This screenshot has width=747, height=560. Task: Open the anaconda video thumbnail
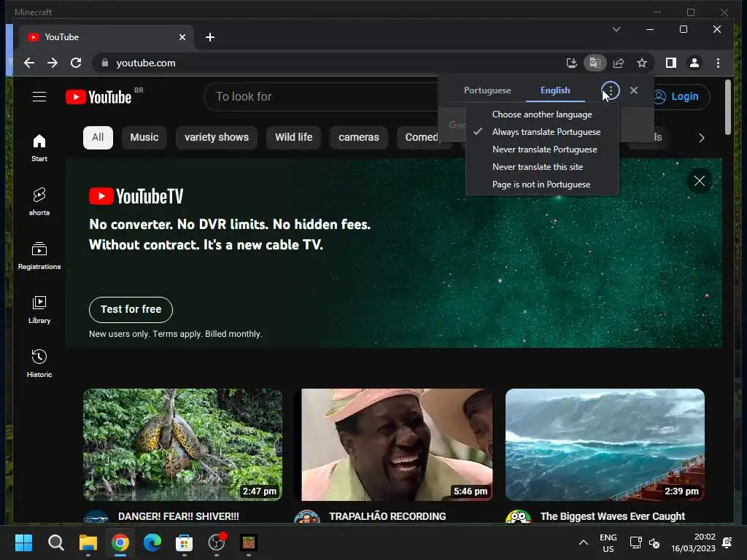click(182, 445)
